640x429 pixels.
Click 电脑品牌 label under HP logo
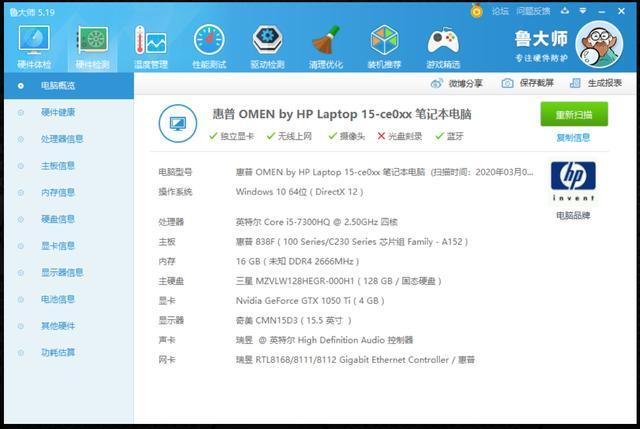click(x=573, y=215)
